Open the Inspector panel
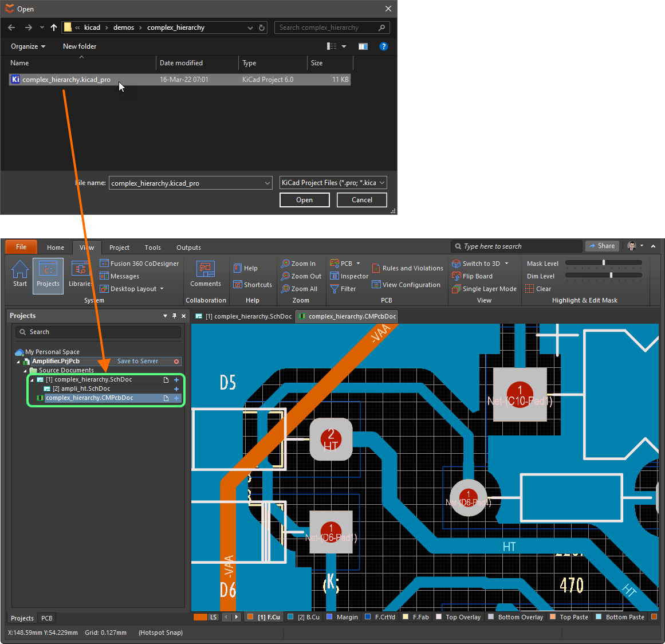 pyautogui.click(x=349, y=276)
